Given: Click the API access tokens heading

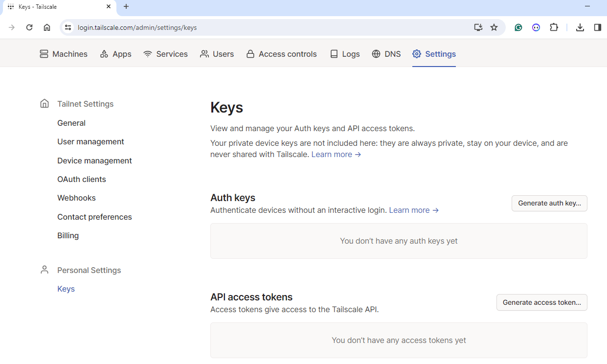Looking at the screenshot, I should (251, 297).
